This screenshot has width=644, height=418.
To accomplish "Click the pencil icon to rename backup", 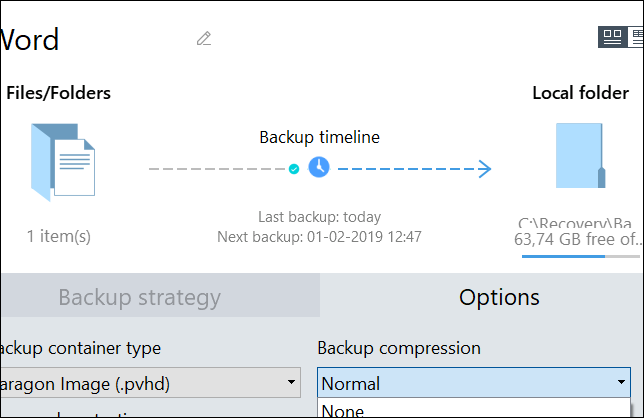I will (x=204, y=39).
